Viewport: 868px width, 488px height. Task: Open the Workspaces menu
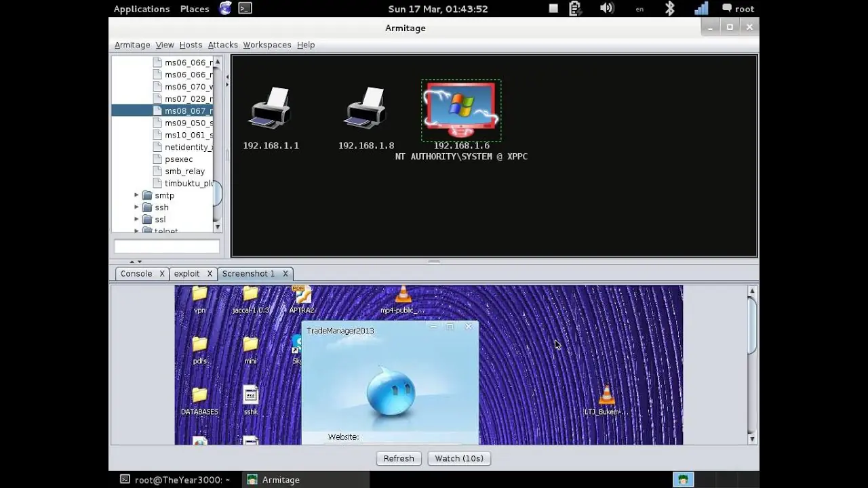(x=267, y=45)
